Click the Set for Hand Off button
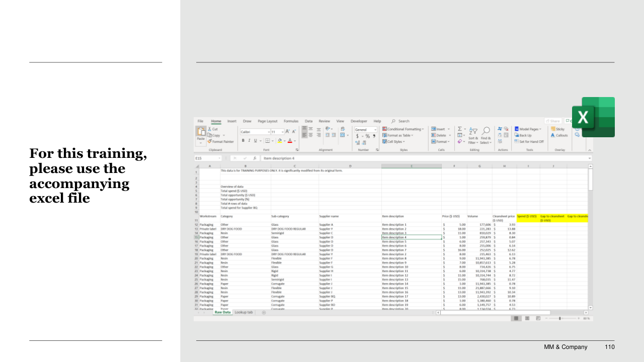644x362 pixels. (529, 142)
